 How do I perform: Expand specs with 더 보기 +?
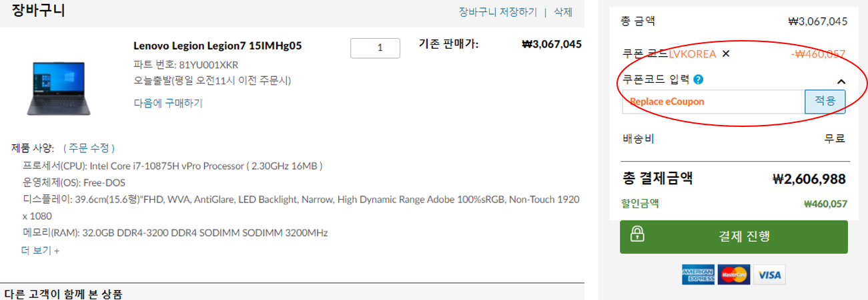click(41, 251)
